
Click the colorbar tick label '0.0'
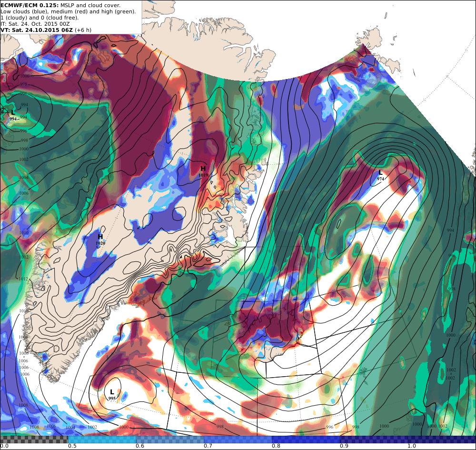pos(4,446)
